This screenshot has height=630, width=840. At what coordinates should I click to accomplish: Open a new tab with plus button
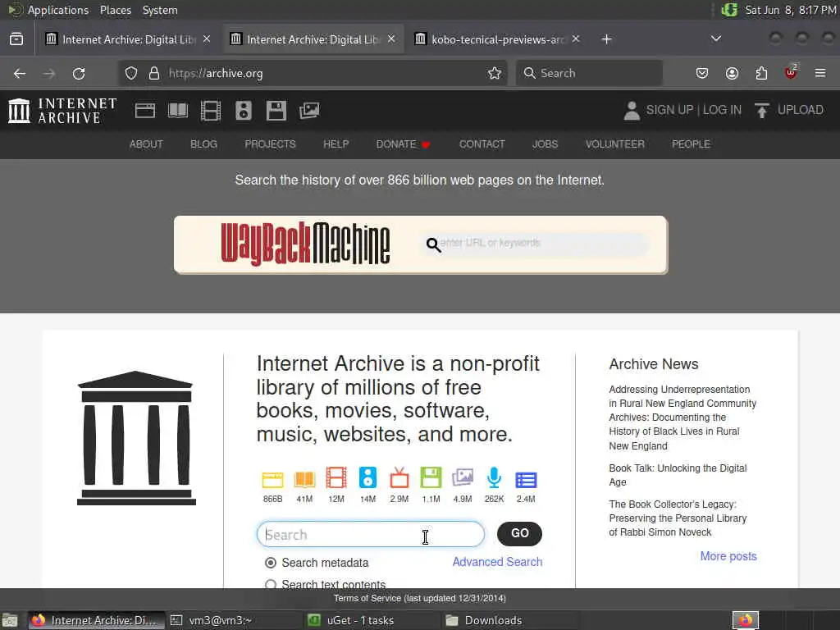[x=606, y=39]
